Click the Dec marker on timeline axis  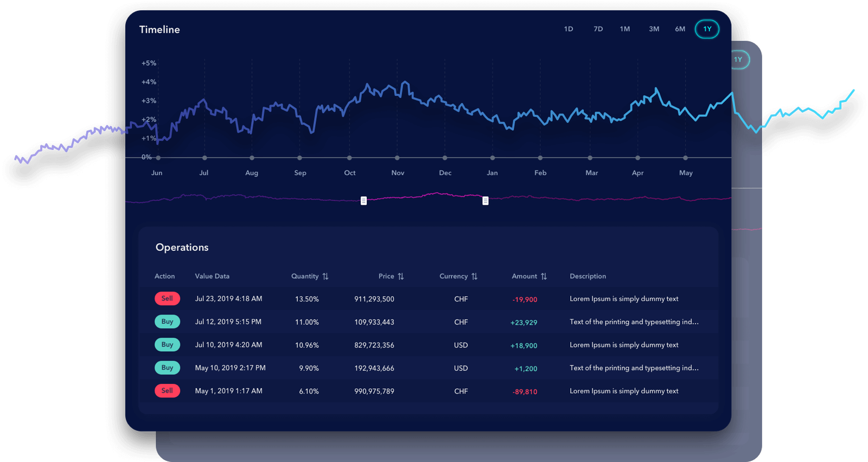(445, 158)
